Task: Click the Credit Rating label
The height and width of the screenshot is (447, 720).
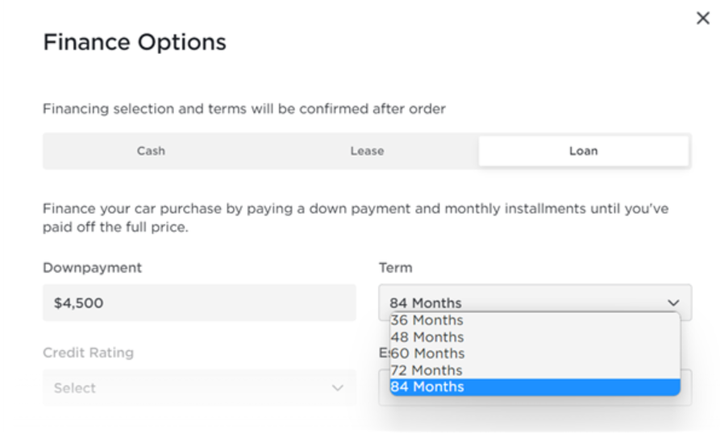Action: [x=88, y=353]
